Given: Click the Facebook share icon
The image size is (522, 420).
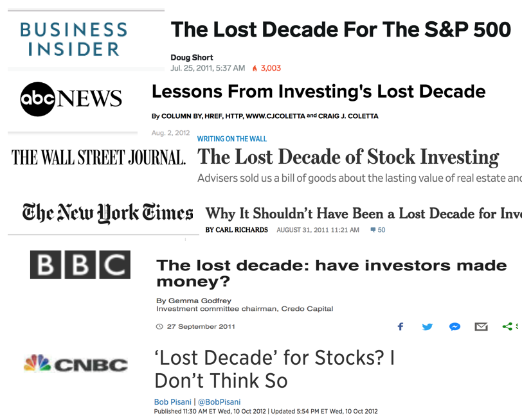Looking at the screenshot, I should click(401, 326).
